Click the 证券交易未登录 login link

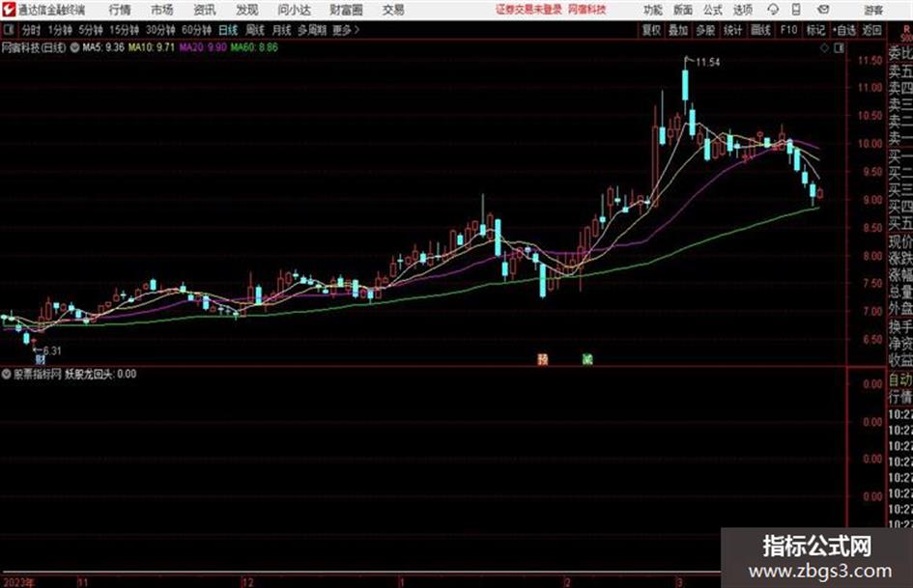(528, 10)
